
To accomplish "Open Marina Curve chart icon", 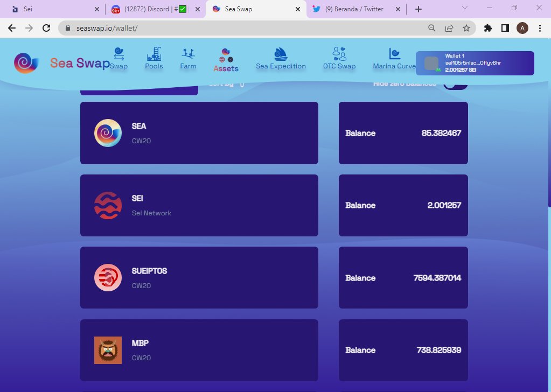I will [x=395, y=54].
